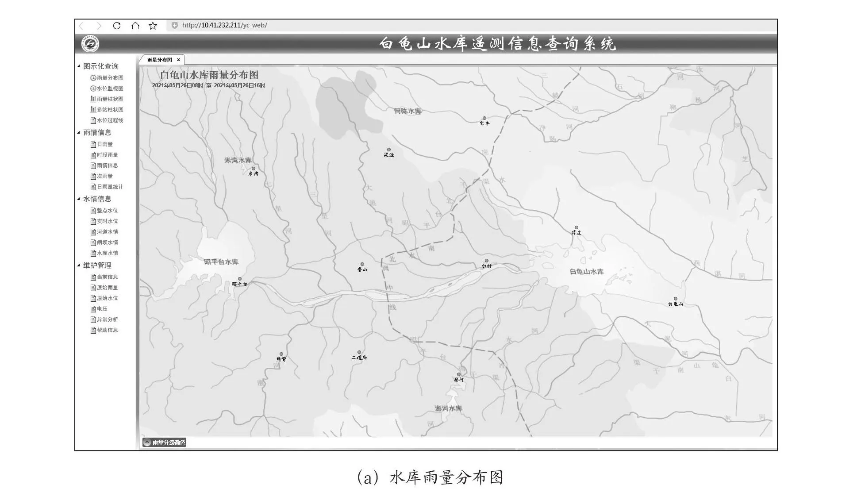857x504 pixels.
Task: Click the browser forward arrow
Action: pos(99,26)
